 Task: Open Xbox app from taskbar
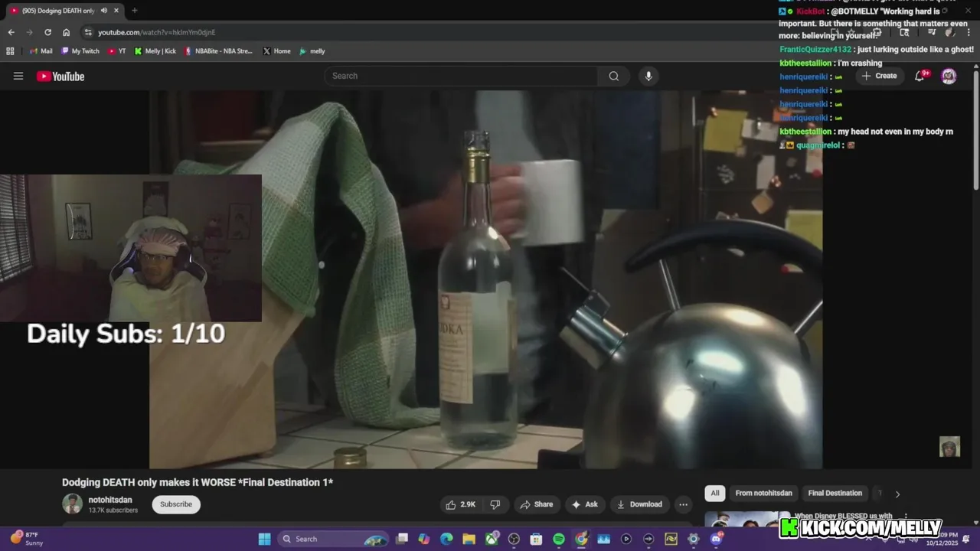tap(492, 539)
